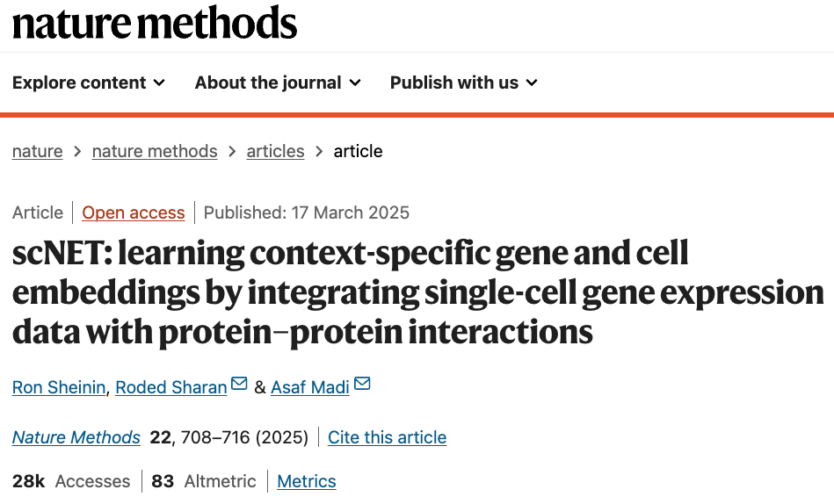Image resolution: width=834 pixels, height=504 pixels.
Task: Click chevron arrow beside Publish with us
Action: tap(532, 83)
